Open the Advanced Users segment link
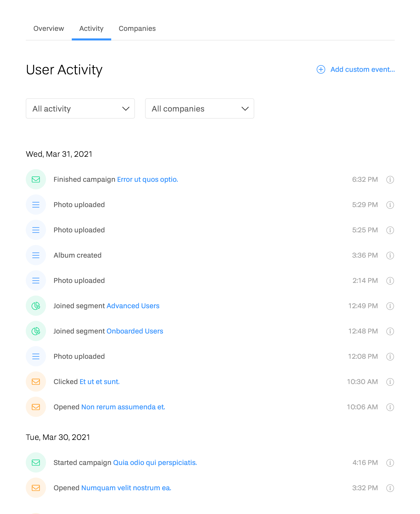This screenshot has height=514, width=420. click(x=133, y=306)
